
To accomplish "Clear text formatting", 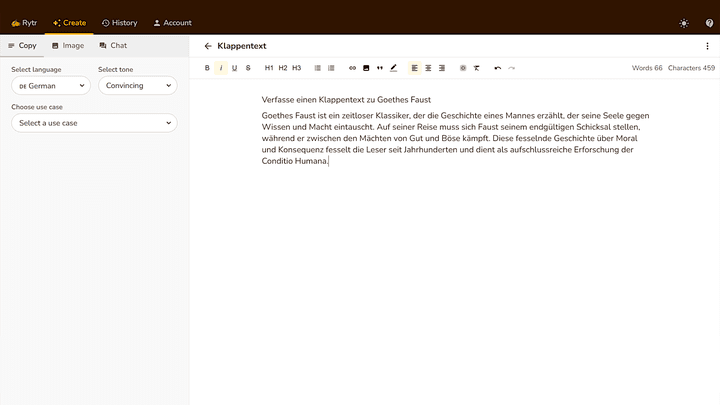I will (477, 68).
